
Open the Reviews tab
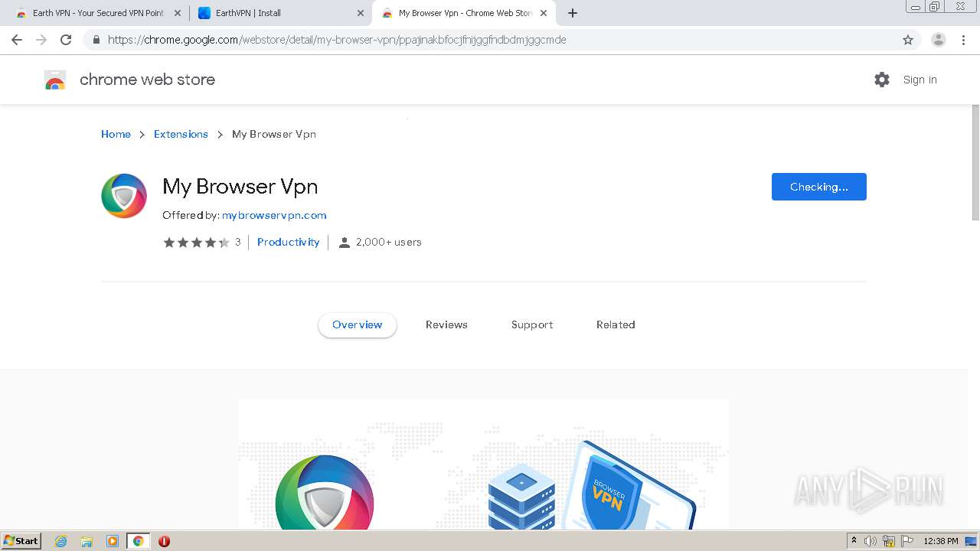pos(446,324)
